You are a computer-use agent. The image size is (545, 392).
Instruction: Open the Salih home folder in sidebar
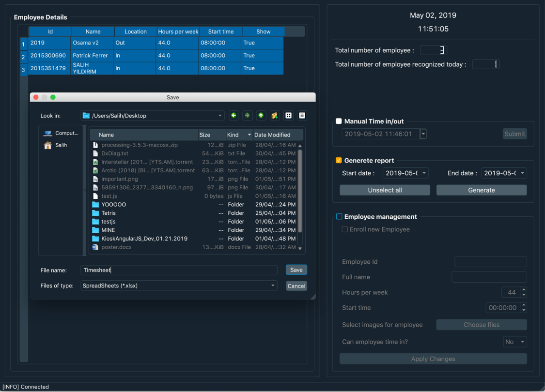point(56,145)
